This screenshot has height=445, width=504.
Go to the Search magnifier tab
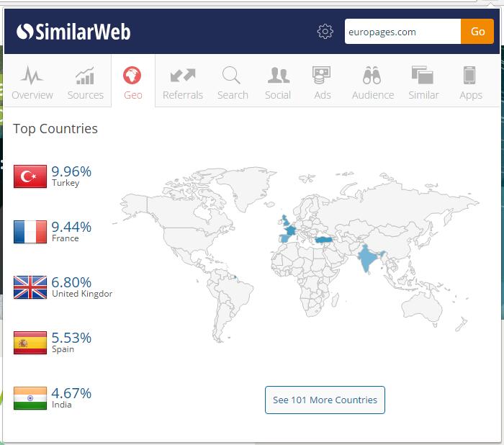pos(233,83)
